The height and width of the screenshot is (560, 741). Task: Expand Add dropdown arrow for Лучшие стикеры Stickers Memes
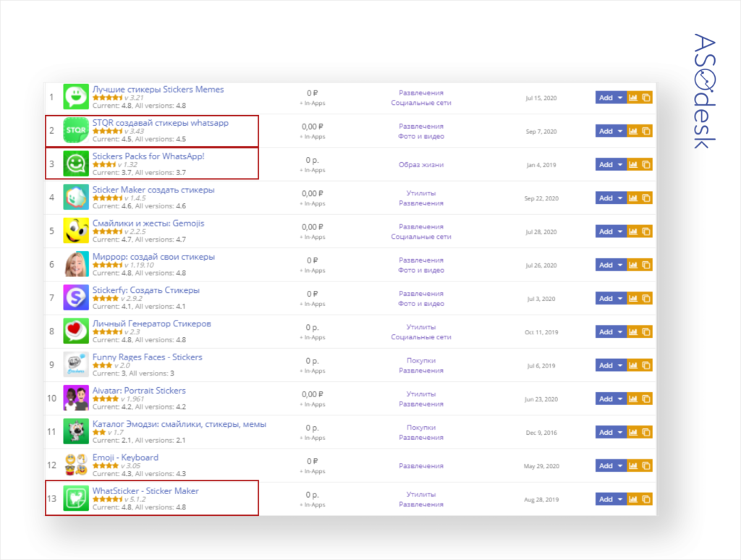(620, 98)
